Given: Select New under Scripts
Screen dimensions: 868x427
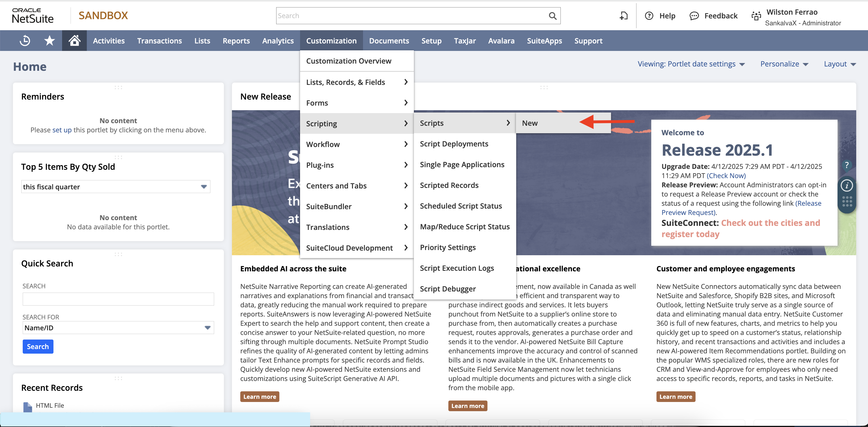Looking at the screenshot, I should tap(563, 123).
